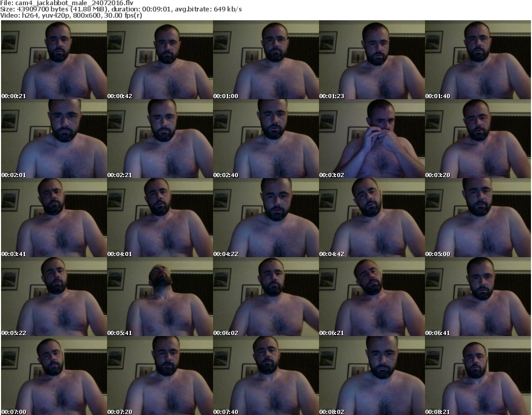Select the thumbnail stamped 00:02:40
The image size is (532, 415).
pyautogui.click(x=266, y=139)
